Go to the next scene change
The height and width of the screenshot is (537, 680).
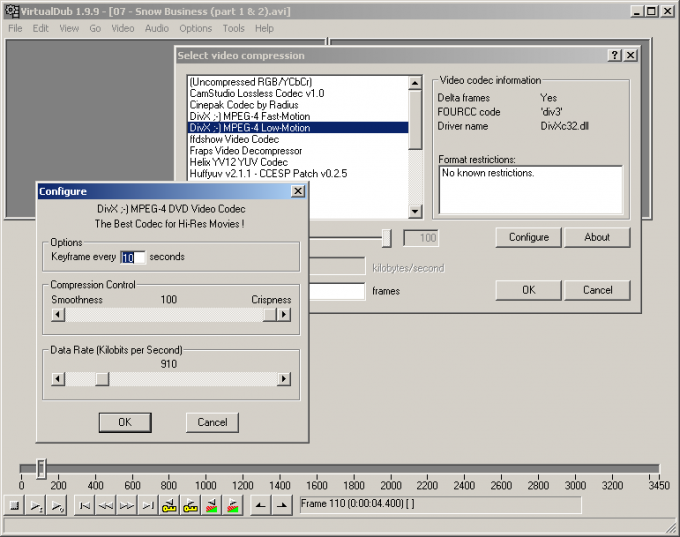click(x=233, y=505)
